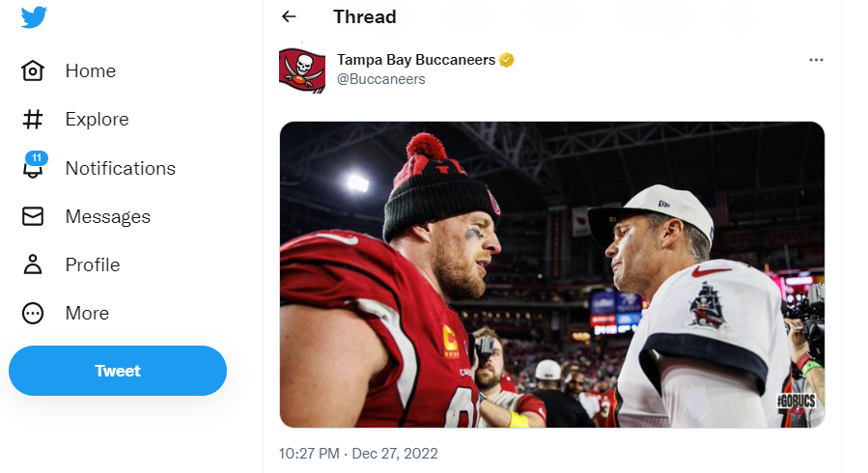The height and width of the screenshot is (473, 868).
Task: Click the Twitter bird logo
Action: (35, 17)
